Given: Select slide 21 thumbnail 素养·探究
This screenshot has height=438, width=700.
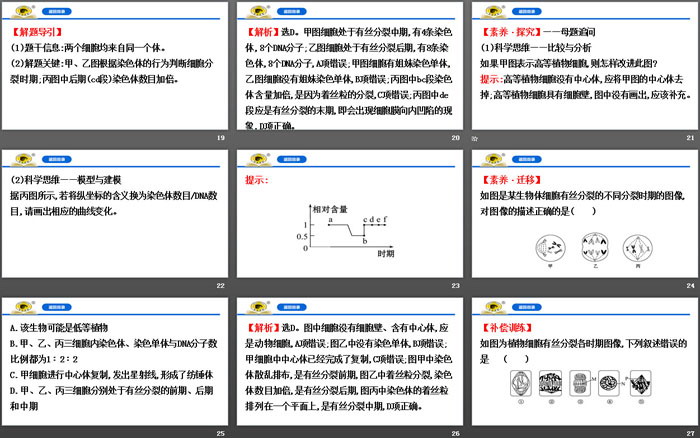Looking at the screenshot, I should pos(585,66).
